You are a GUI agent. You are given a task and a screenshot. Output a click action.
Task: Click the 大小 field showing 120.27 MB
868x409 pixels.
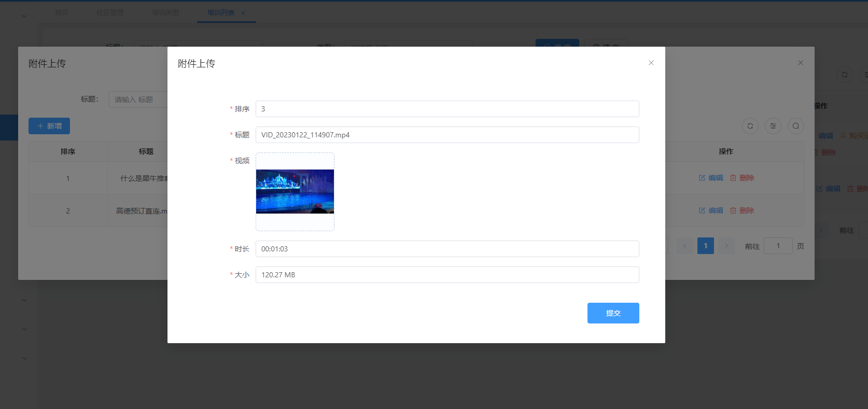click(x=447, y=275)
